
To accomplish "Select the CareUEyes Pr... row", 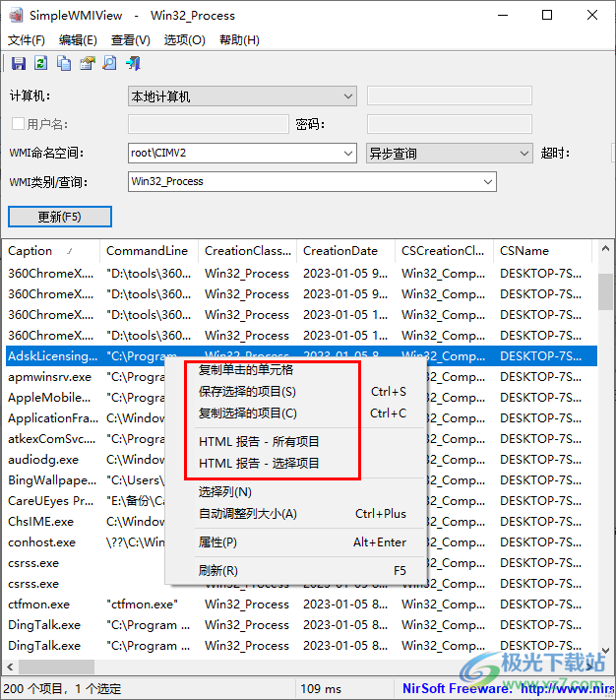I will tap(51, 501).
